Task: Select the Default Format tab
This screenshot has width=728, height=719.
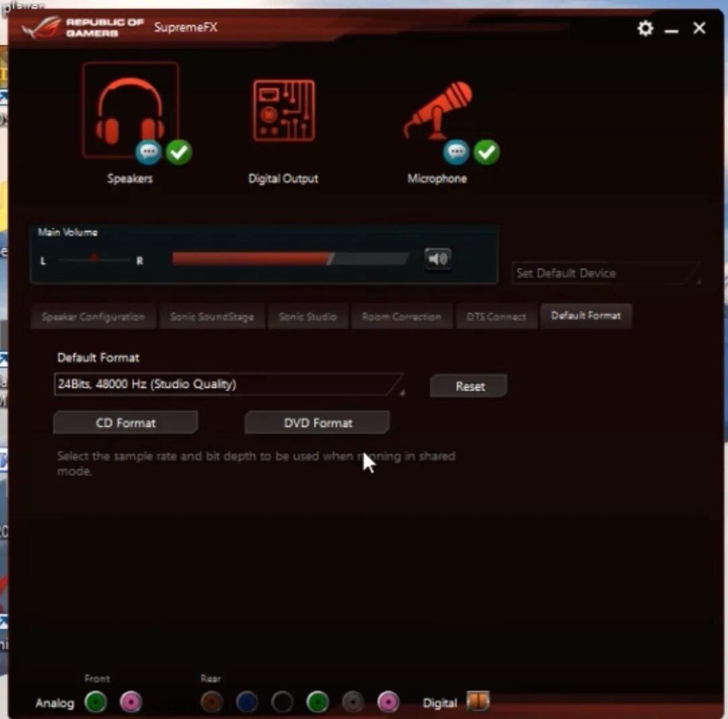Action: [x=586, y=316]
